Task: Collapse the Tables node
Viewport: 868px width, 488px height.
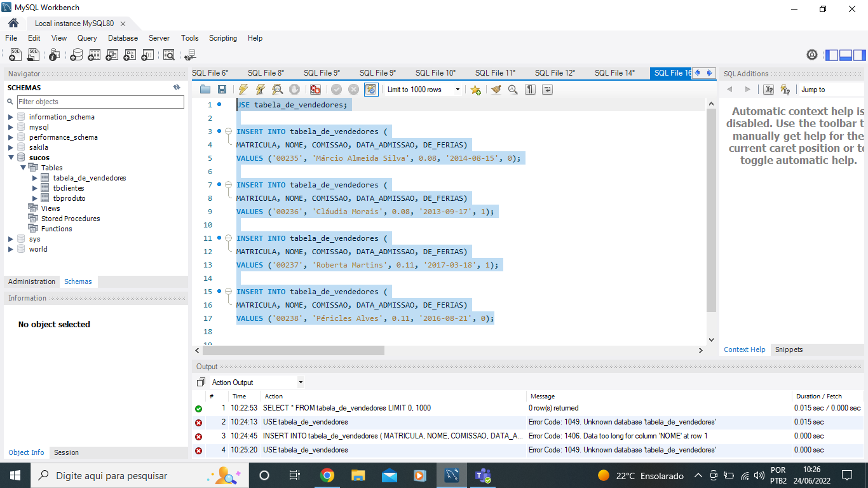Action: (23, 168)
